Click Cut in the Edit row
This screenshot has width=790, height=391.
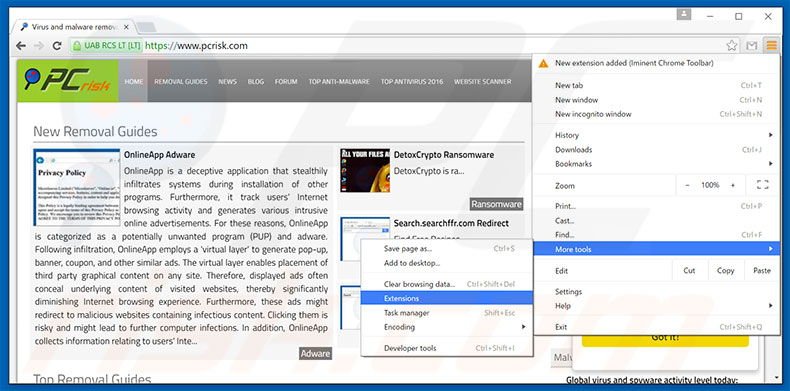(689, 271)
